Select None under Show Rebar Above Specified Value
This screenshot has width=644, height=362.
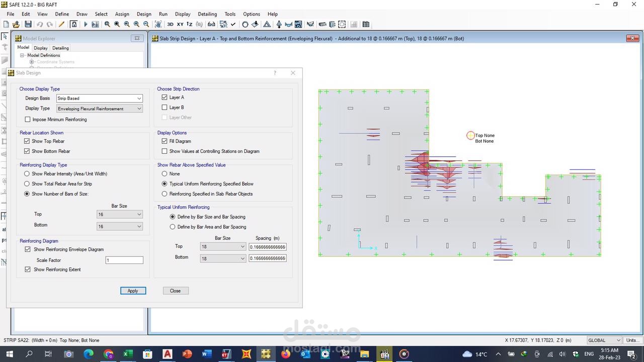coord(165,174)
